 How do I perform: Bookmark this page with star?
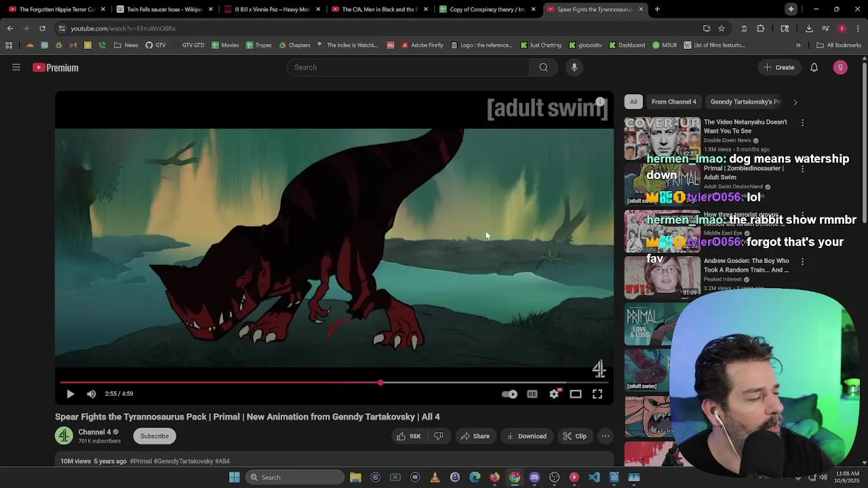coord(722,28)
